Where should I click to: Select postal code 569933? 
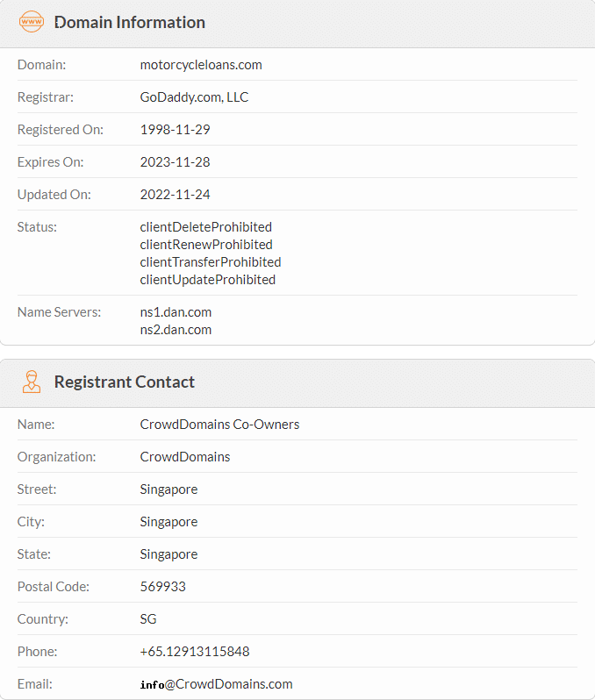coord(163,587)
